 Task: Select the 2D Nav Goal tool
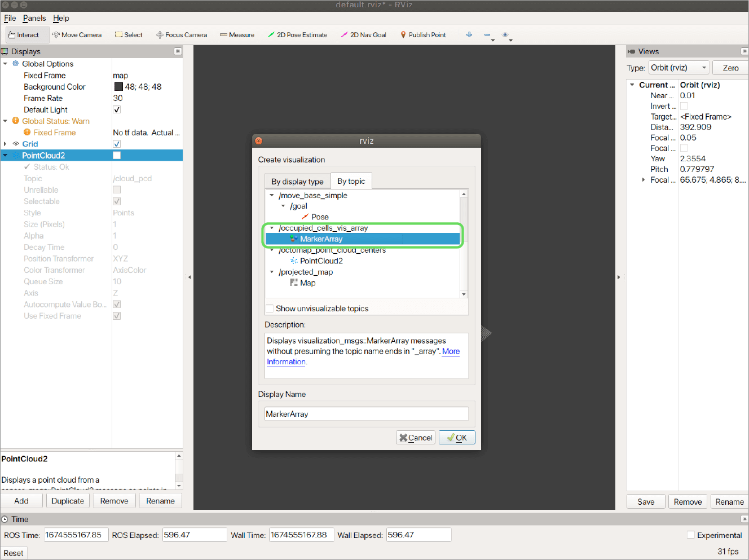click(x=364, y=35)
